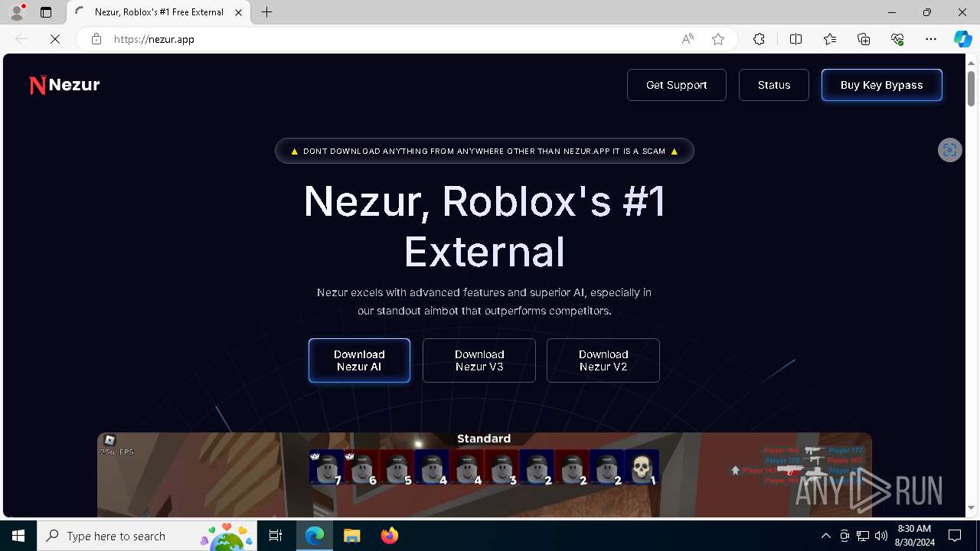Open Task View on the taskbar

pyautogui.click(x=276, y=536)
